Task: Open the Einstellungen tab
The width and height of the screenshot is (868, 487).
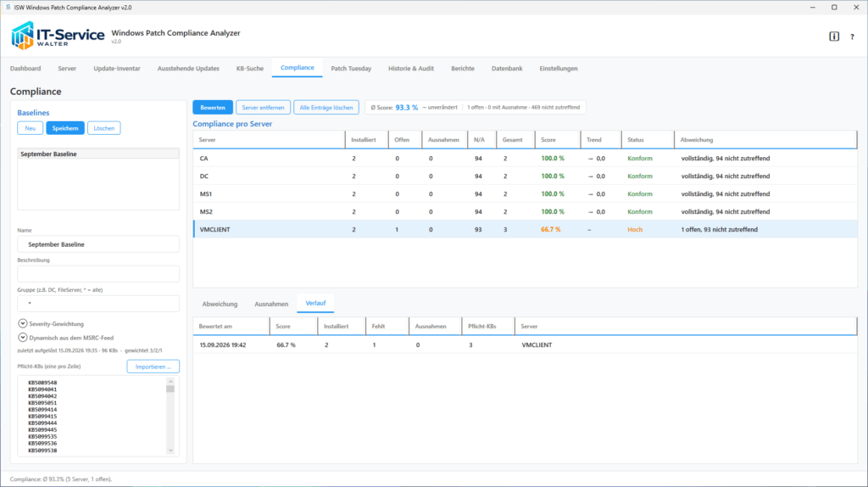Action: coord(559,69)
